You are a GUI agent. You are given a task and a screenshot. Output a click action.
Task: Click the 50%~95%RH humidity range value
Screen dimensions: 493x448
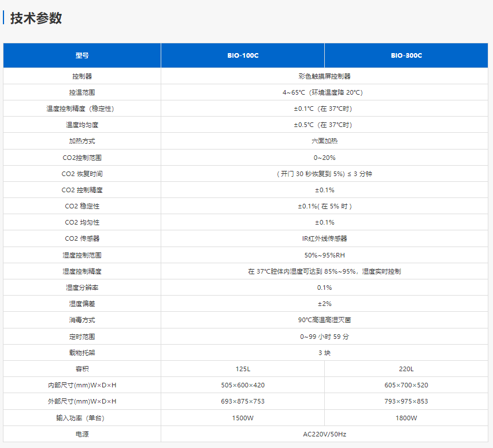324,255
